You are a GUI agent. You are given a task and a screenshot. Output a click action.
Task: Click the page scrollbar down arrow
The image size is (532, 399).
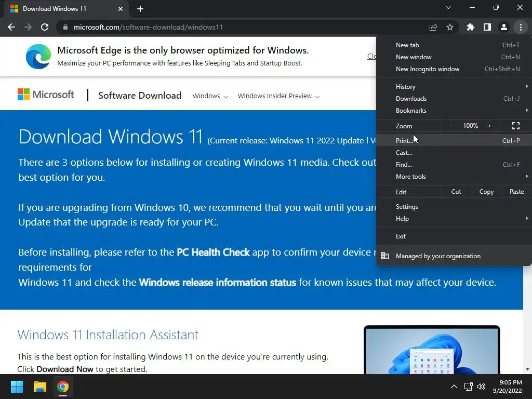(x=527, y=369)
